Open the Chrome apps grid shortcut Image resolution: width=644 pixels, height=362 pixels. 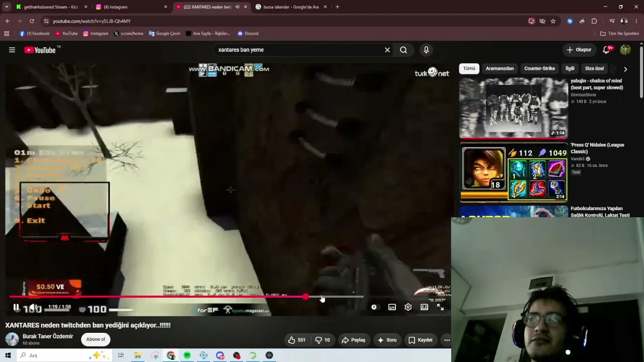(x=7, y=34)
